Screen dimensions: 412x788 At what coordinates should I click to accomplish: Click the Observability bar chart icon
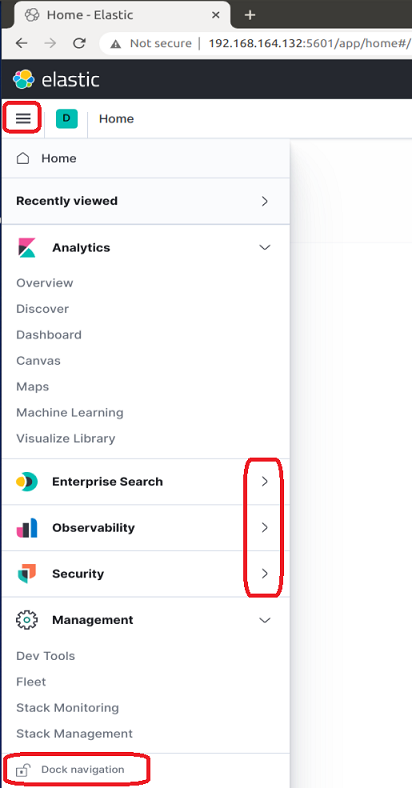tap(26, 528)
